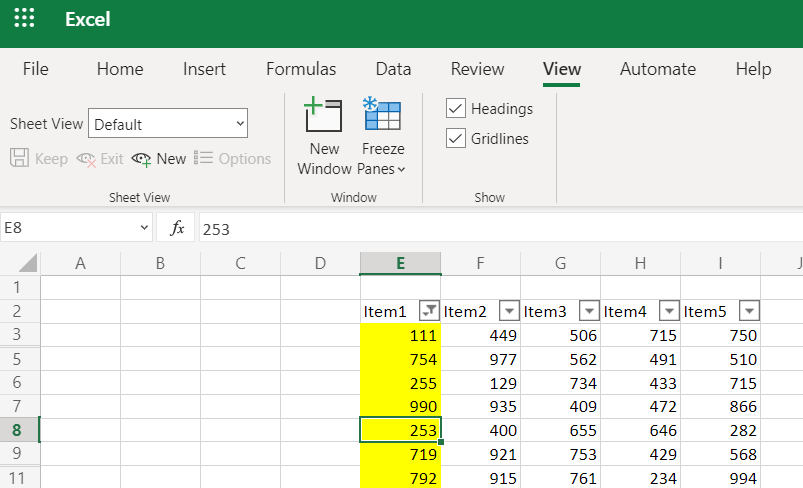Image resolution: width=803 pixels, height=488 pixels.
Task: Open the Help tab
Action: pyautogui.click(x=753, y=69)
